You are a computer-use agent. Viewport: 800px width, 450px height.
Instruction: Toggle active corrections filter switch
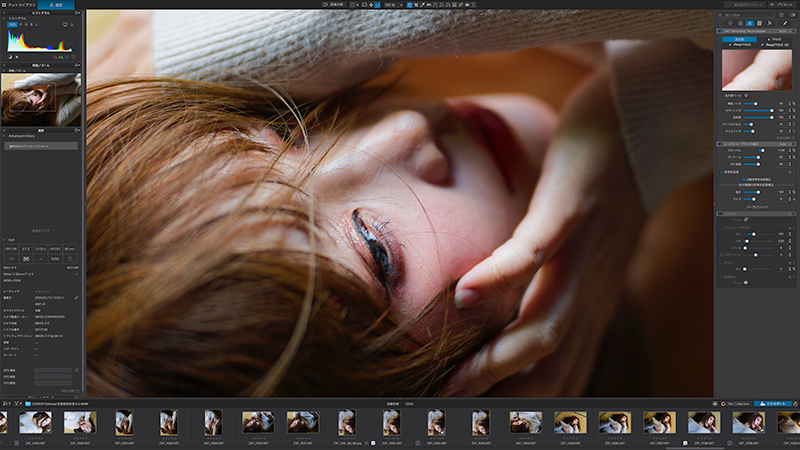792,15
